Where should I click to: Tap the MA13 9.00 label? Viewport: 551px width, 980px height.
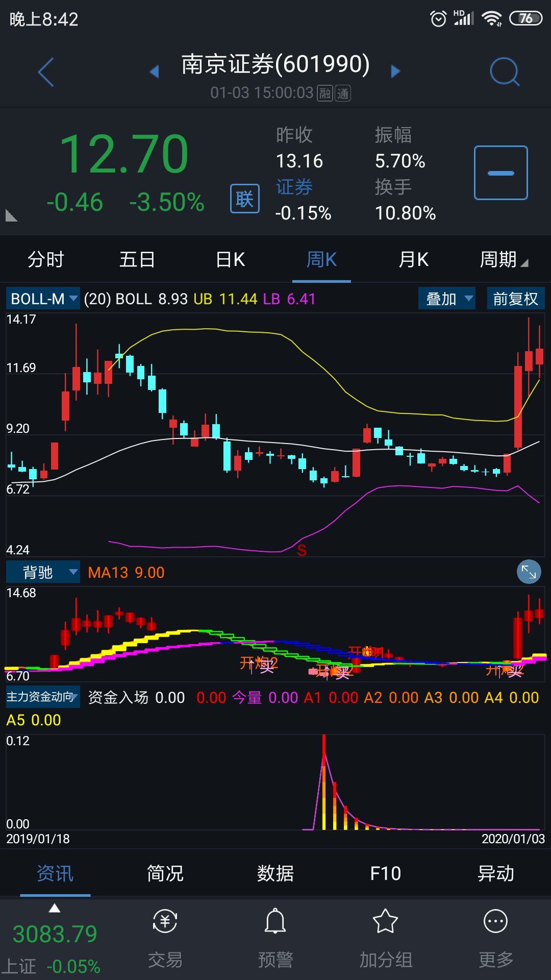pos(126,573)
